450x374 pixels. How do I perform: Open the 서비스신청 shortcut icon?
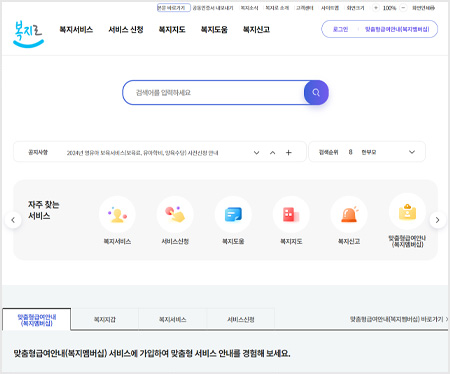click(175, 214)
